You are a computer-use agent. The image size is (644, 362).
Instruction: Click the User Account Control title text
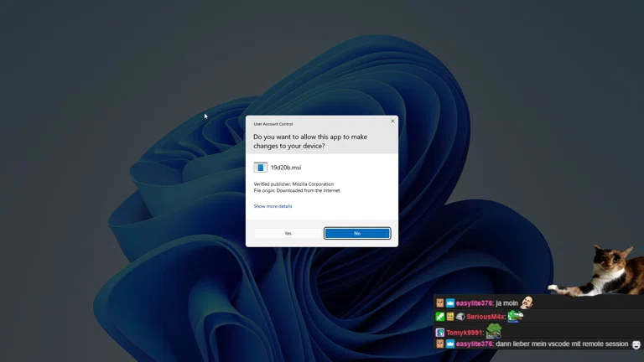coord(273,123)
